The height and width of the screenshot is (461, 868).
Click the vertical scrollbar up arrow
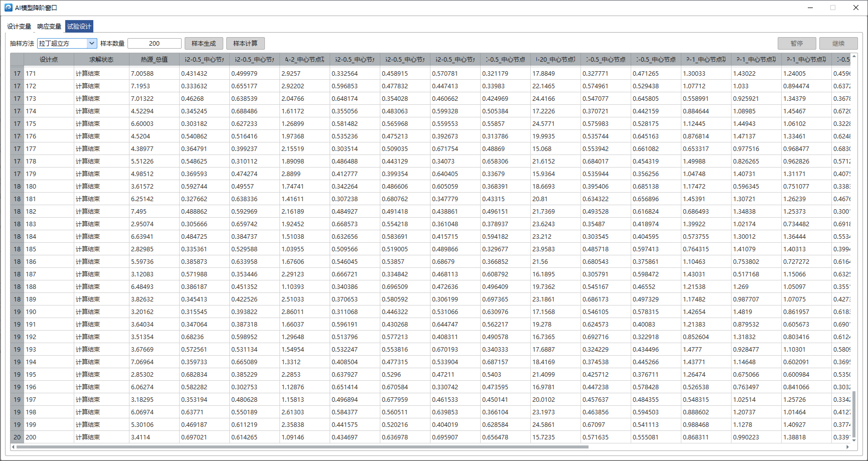coord(854,56)
